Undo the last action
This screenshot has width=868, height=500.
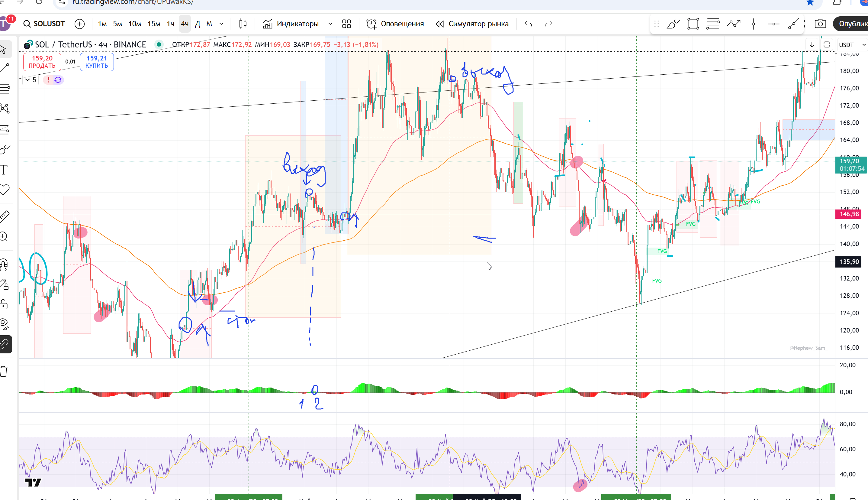(528, 24)
